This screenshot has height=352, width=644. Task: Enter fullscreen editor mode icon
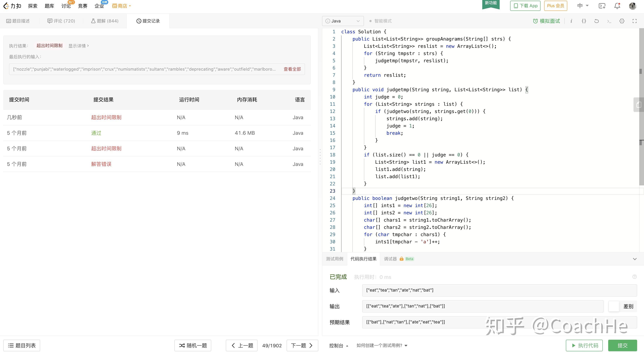[634, 21]
